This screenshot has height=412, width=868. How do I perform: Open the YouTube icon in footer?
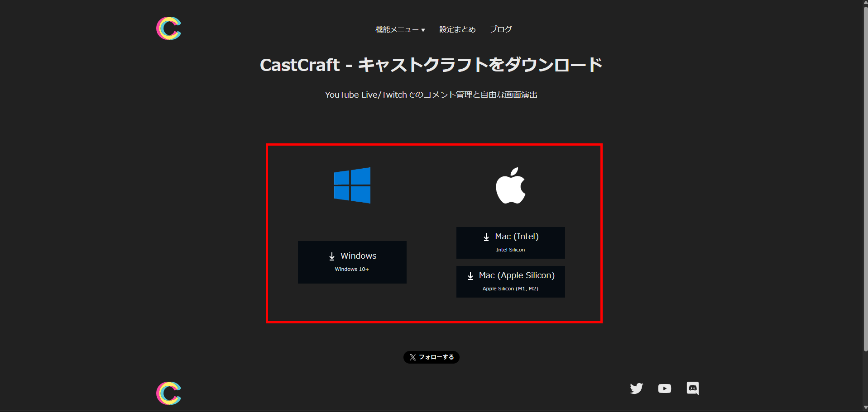(x=665, y=388)
